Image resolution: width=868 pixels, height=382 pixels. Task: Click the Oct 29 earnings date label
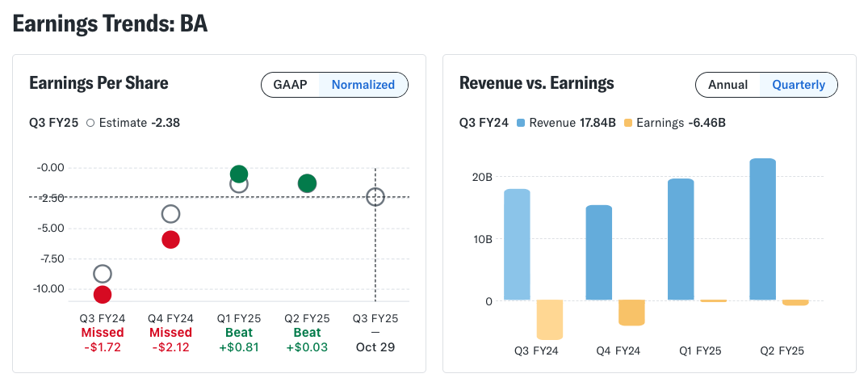click(x=375, y=347)
